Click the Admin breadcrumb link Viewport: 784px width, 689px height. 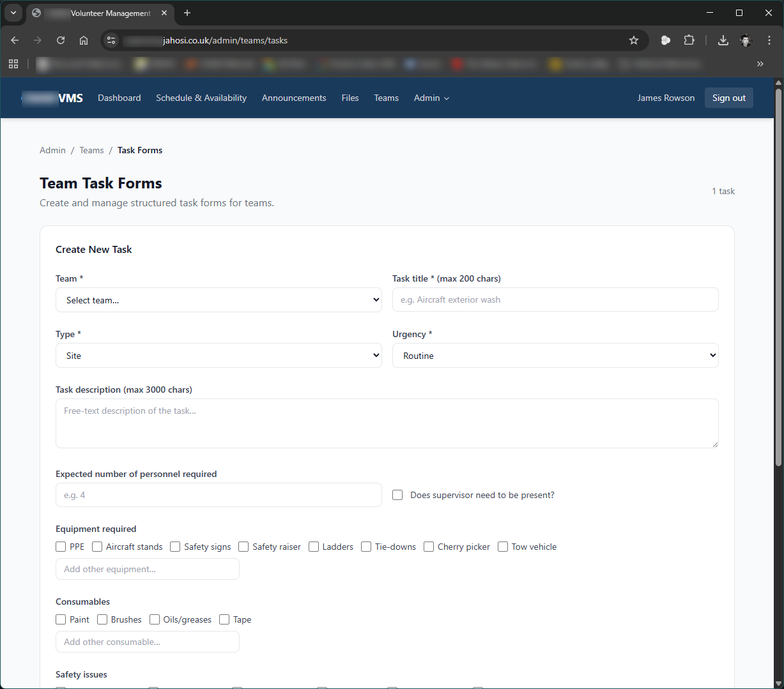pyautogui.click(x=52, y=150)
